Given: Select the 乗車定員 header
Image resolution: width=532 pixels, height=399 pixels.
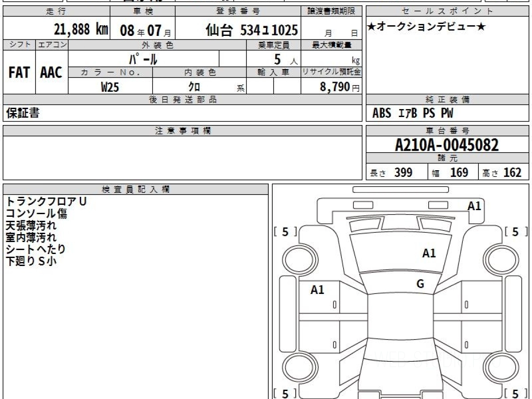Looking at the screenshot, I should point(274,45).
